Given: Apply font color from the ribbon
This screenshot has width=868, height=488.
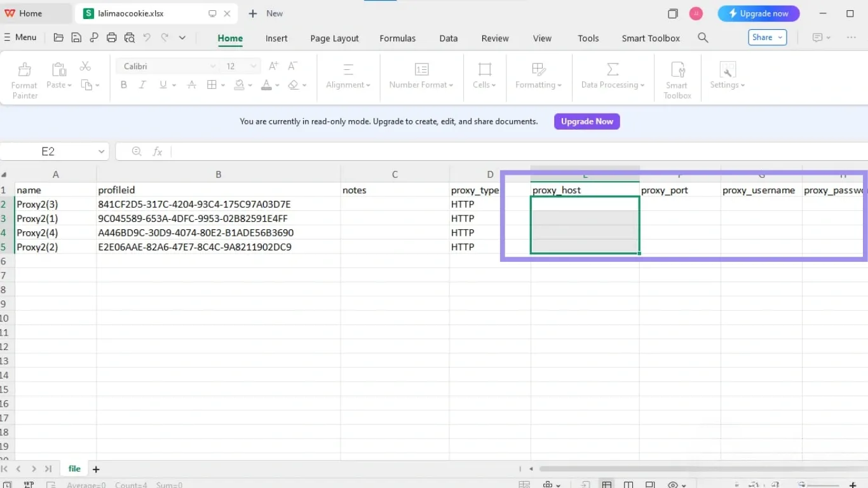Looking at the screenshot, I should [x=266, y=85].
